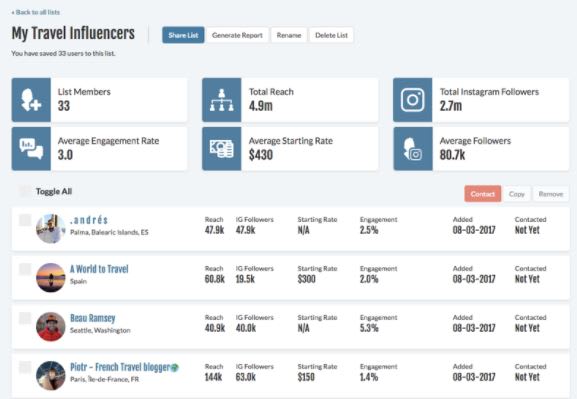Click the Average Starting Rate value $430
This screenshot has height=399, width=577.
pyautogui.click(x=261, y=155)
